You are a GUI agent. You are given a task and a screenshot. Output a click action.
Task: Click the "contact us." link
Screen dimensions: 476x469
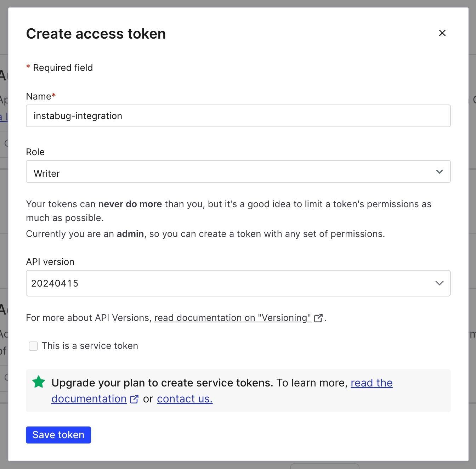185,399
